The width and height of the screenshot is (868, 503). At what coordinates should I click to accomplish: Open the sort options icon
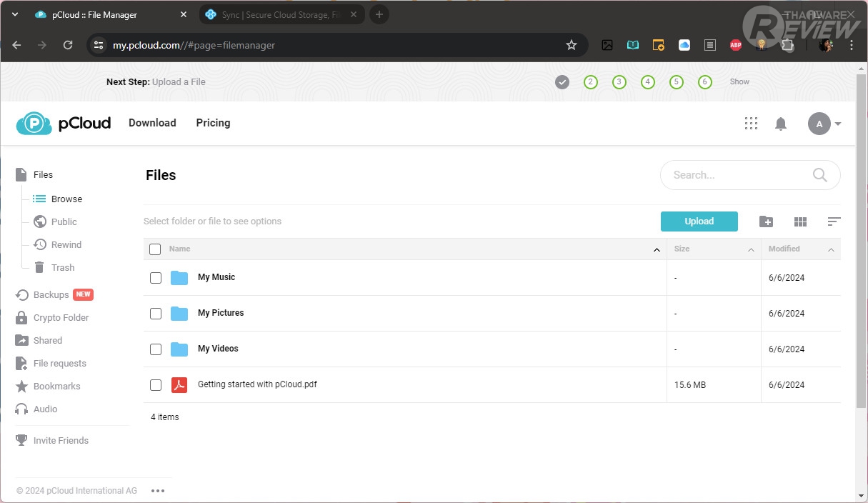tap(834, 221)
